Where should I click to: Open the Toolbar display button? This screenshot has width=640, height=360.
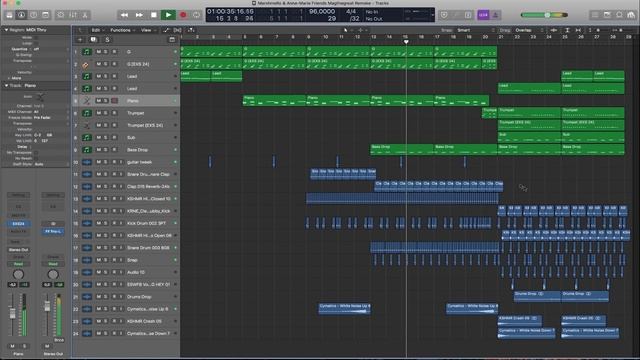click(46, 15)
